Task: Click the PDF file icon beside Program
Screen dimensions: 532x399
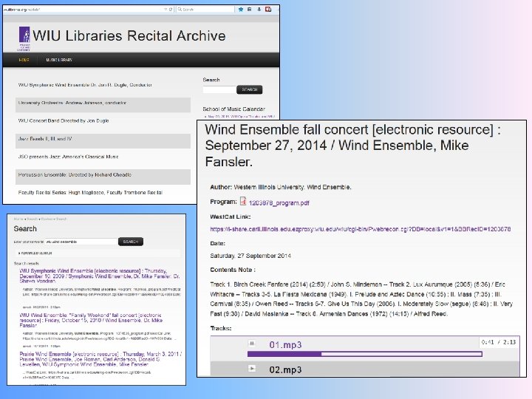Action: point(243,201)
